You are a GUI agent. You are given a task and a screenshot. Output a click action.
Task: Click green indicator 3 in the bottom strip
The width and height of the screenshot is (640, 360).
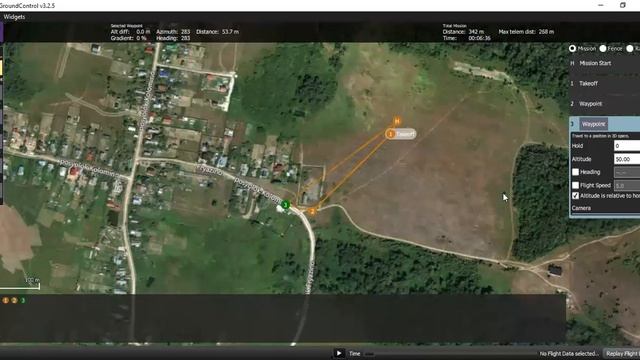(23, 300)
